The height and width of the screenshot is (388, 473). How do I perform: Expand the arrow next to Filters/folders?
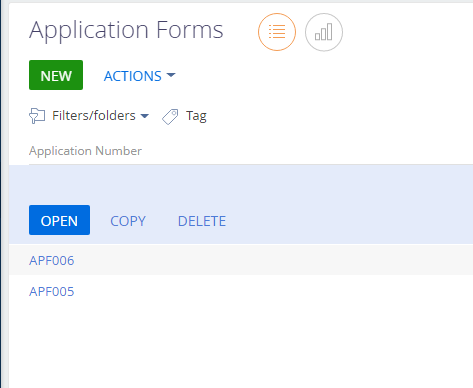144,116
